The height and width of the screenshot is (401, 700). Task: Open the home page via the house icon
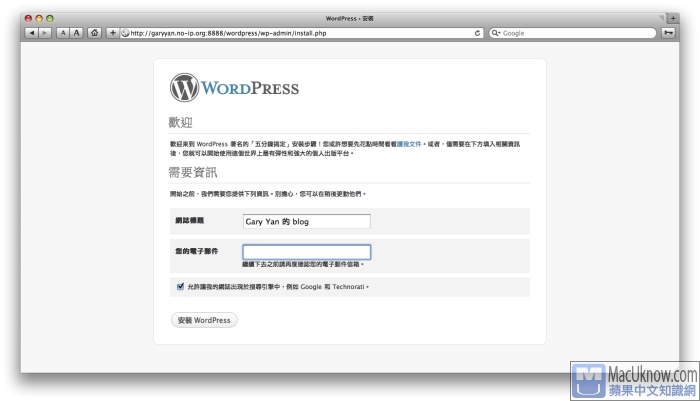pos(95,33)
